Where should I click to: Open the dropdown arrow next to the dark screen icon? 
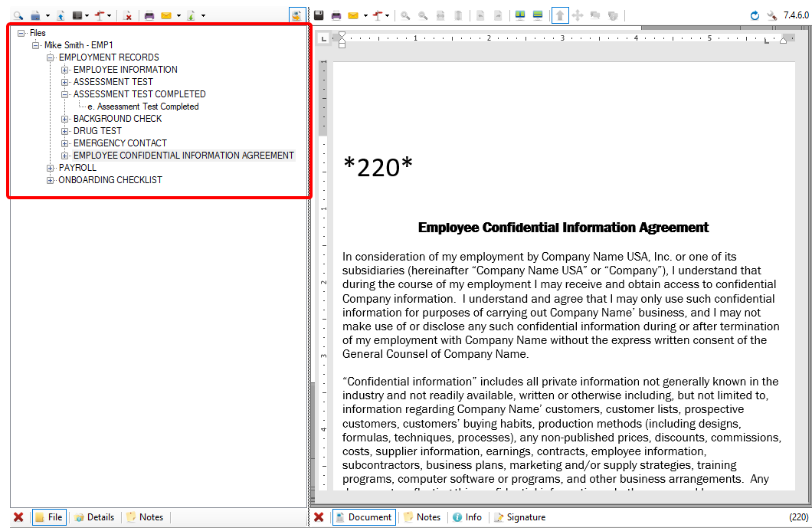[87, 15]
